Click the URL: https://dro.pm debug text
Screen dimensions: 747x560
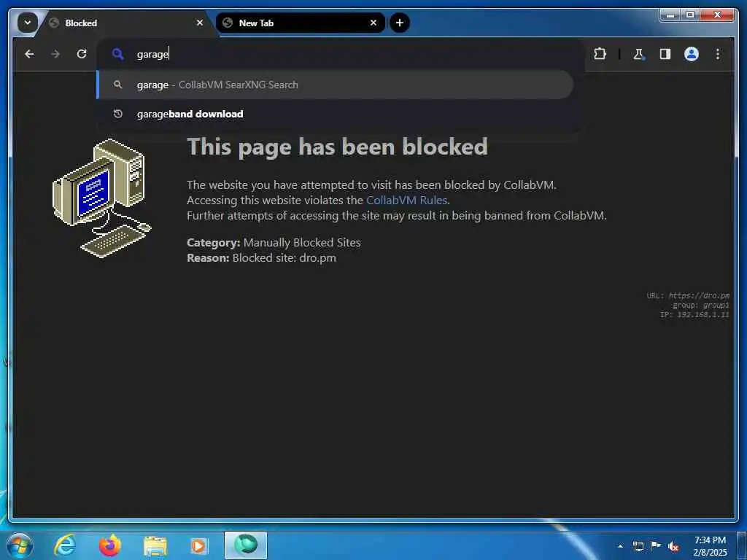point(688,296)
